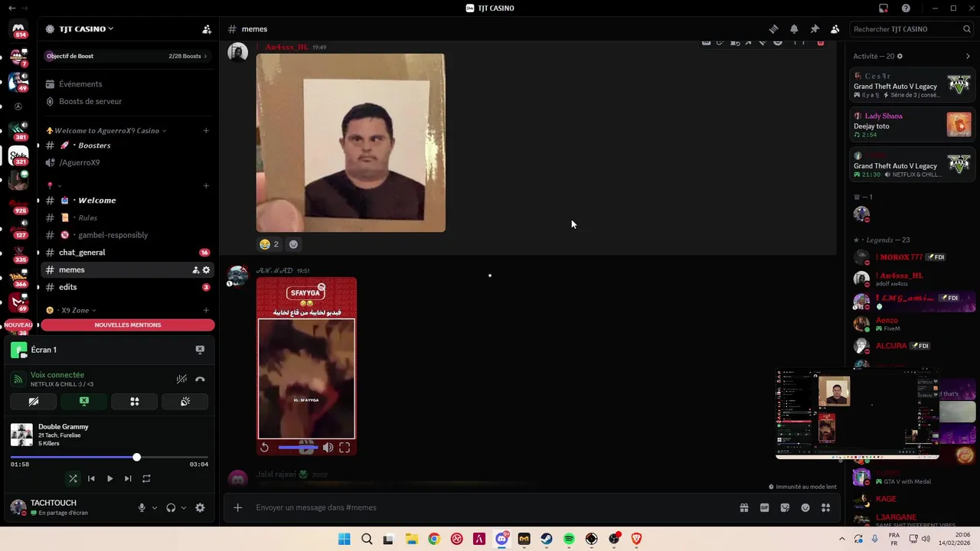Open settings gear of memes channel

(x=206, y=270)
